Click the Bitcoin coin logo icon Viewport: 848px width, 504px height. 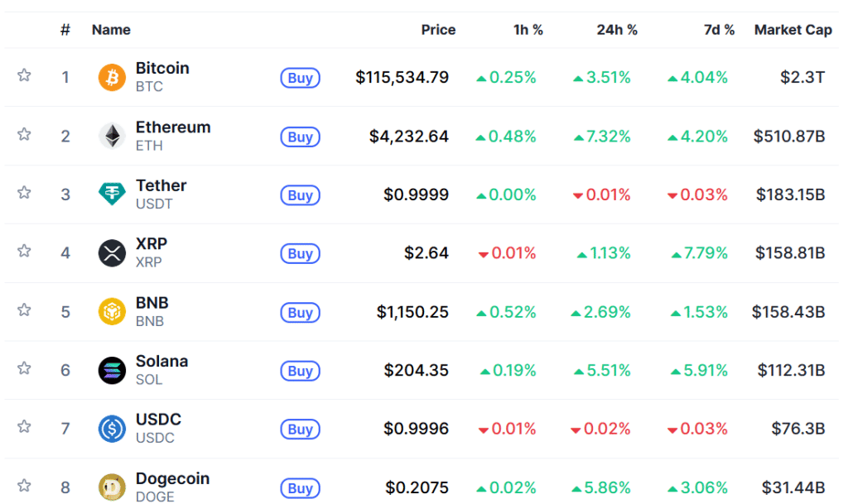pyautogui.click(x=112, y=78)
